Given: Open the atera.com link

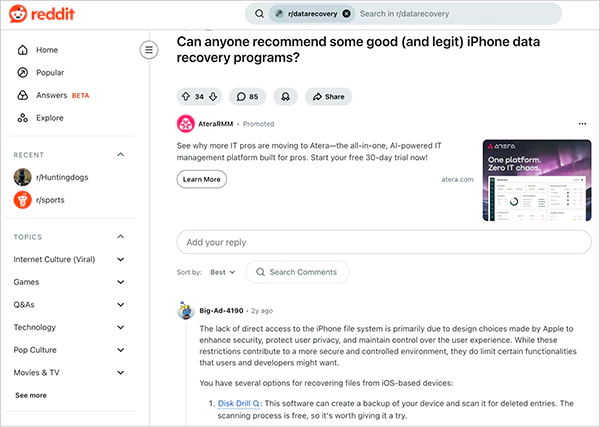Looking at the screenshot, I should point(457,179).
